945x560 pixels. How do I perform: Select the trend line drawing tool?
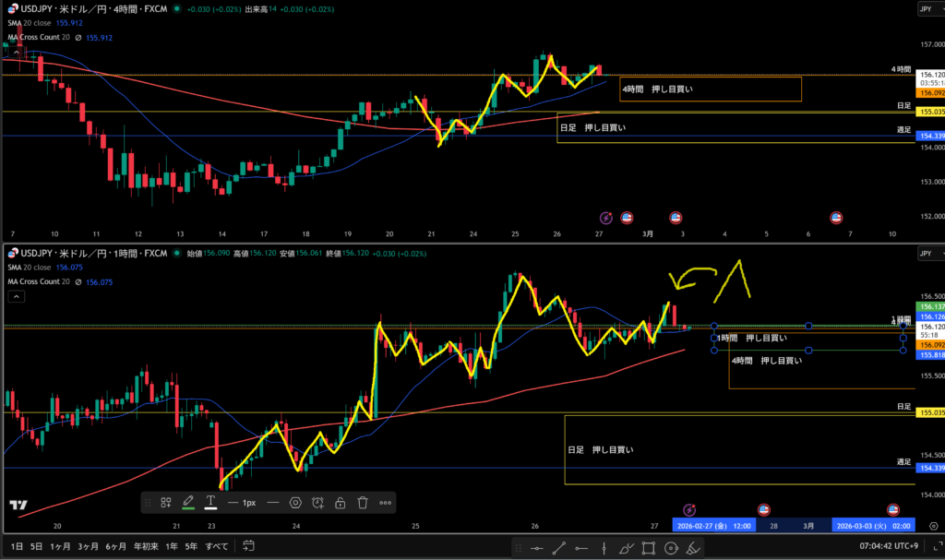559,548
